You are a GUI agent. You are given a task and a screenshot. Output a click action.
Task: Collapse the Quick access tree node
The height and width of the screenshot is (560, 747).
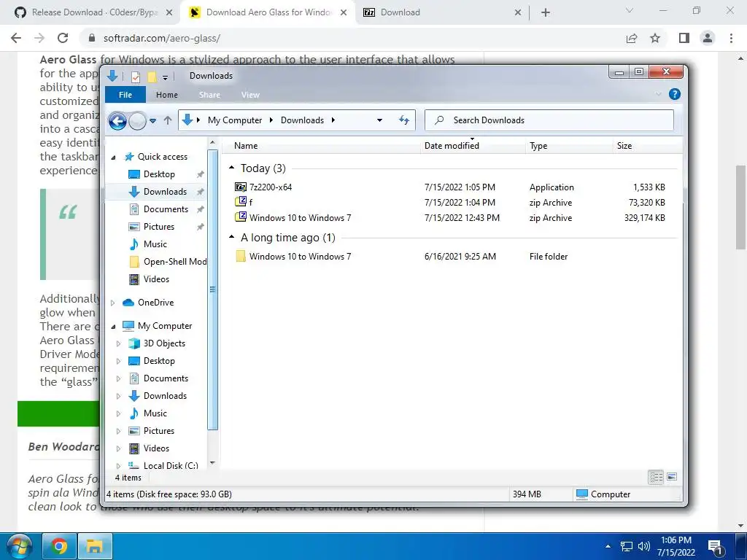point(113,157)
